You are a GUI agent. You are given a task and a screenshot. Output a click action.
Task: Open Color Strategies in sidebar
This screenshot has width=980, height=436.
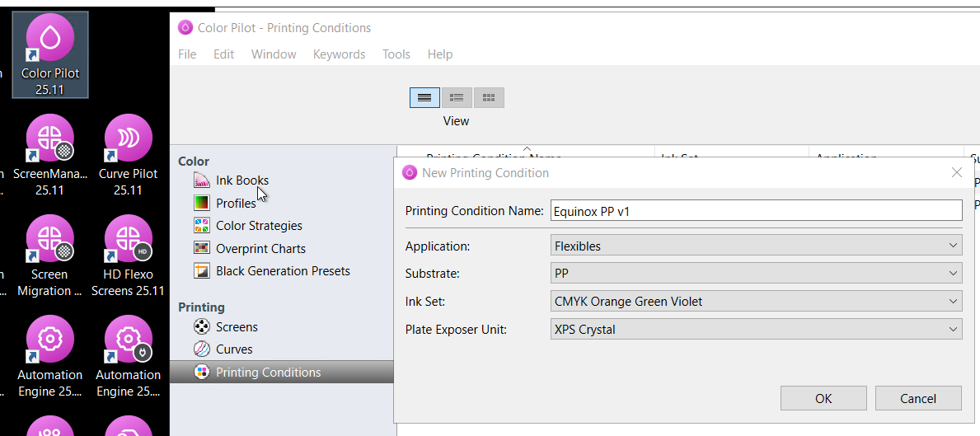[x=259, y=226]
